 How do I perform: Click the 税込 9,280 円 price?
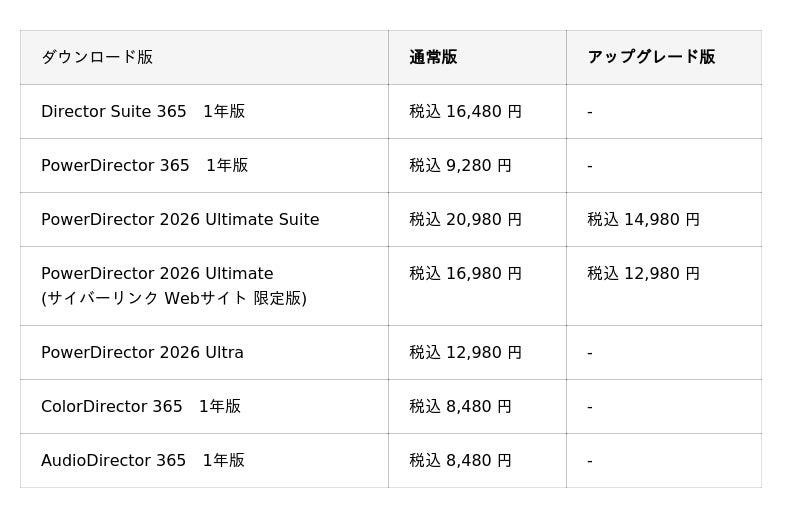(460, 165)
